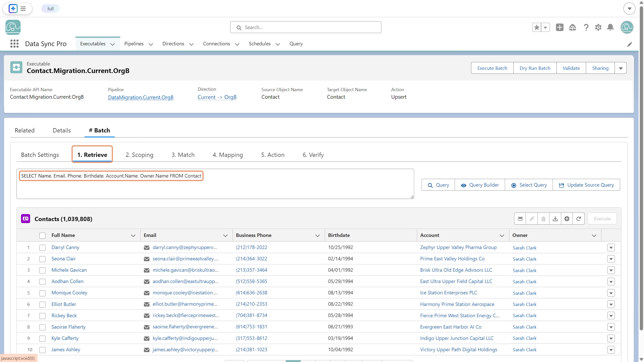Expand the Executables nav dropdown chevron

[x=113, y=44]
